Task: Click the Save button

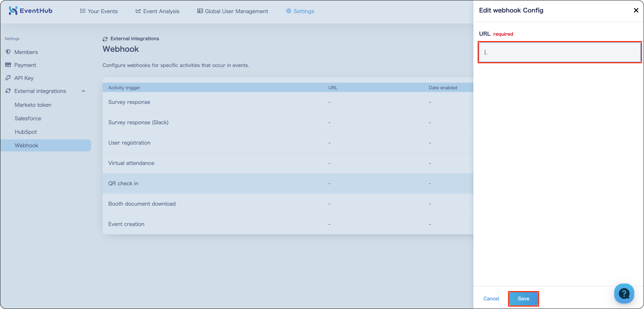Action: tap(523, 299)
